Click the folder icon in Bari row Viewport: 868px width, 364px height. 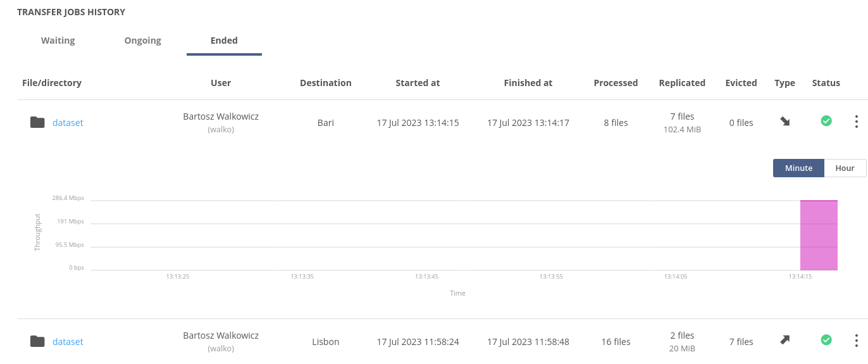click(x=37, y=122)
